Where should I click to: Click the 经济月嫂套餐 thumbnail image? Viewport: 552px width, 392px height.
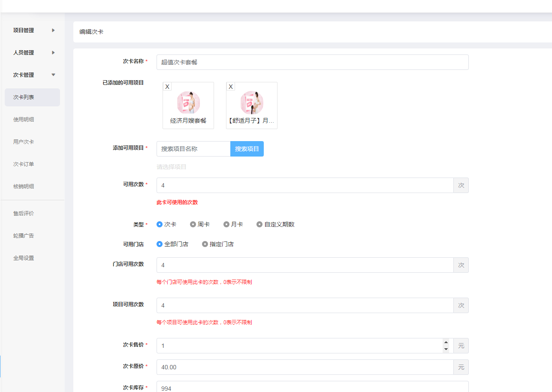(x=188, y=103)
